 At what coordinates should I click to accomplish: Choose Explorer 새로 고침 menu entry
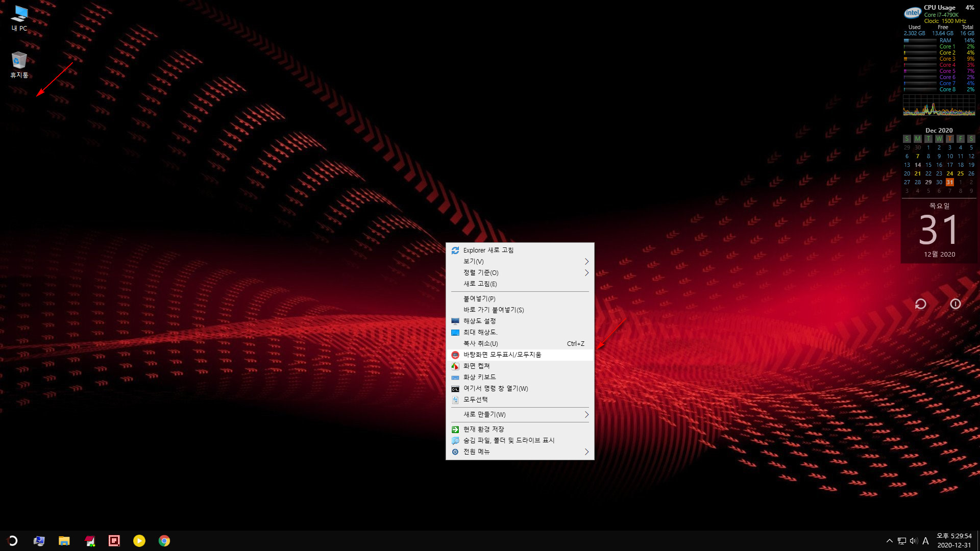[520, 250]
